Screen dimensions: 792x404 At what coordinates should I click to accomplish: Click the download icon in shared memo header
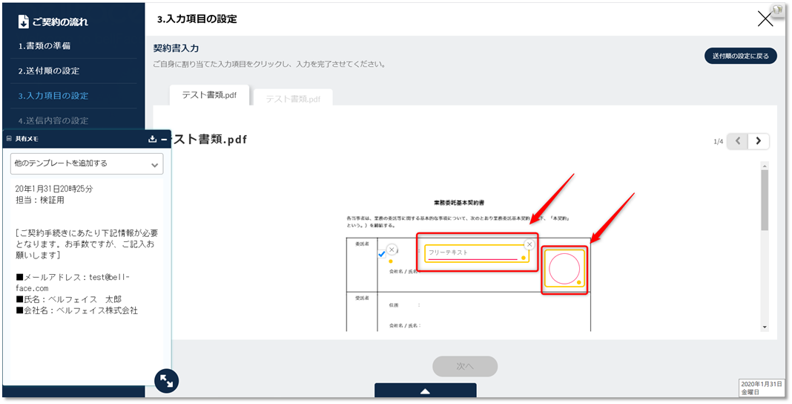[x=152, y=139]
